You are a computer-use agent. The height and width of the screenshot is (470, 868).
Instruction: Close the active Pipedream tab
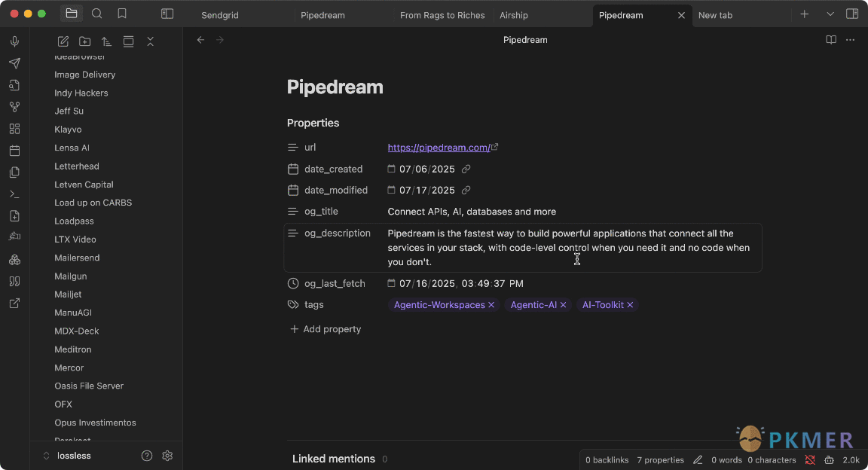[681, 16]
